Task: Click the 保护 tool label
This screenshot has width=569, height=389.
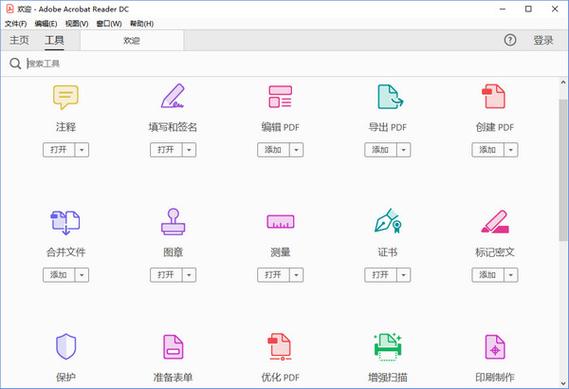Action: (66, 378)
